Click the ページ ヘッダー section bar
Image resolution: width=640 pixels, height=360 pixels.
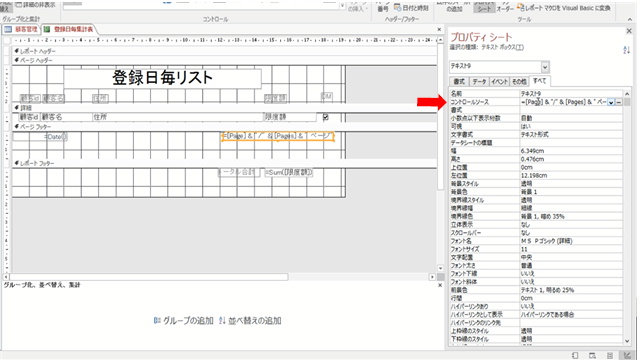click(x=224, y=60)
